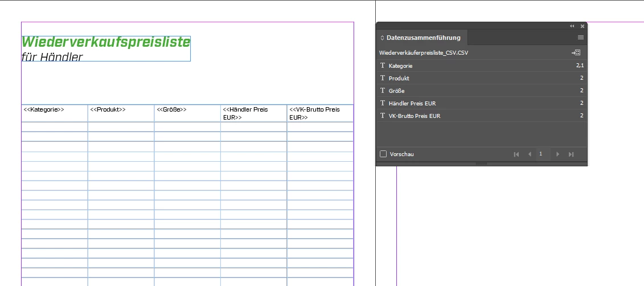This screenshot has width=644, height=286.
Task: Click the text icon beside Händler Preis EUR
Action: [x=383, y=103]
